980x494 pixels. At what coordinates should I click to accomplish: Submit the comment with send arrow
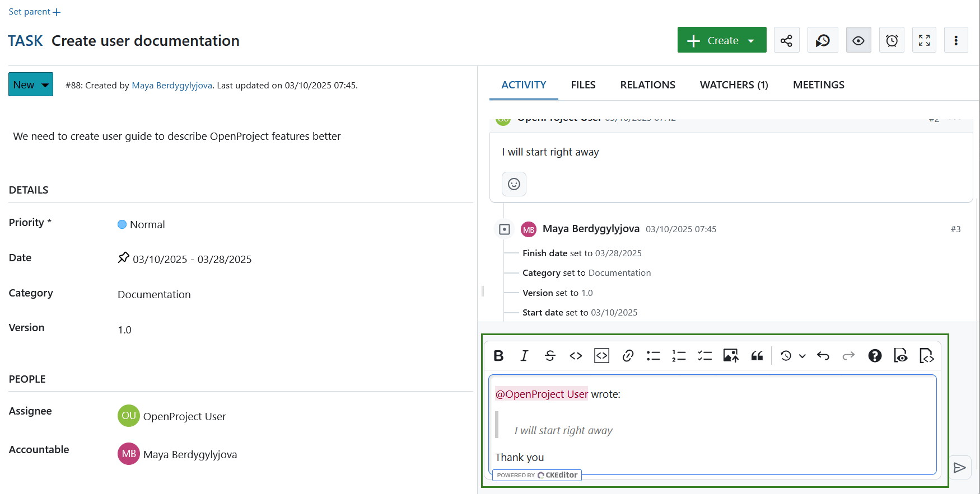(x=959, y=468)
